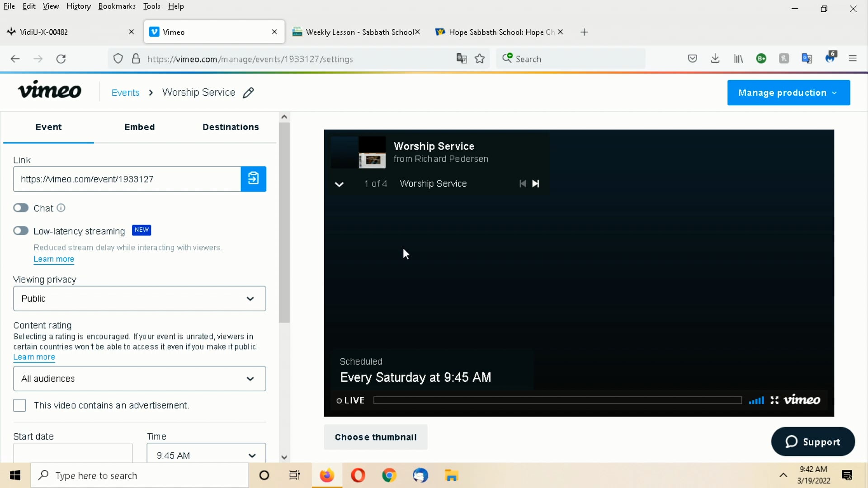Reload the current page
Viewport: 868px width, 488px height.
pos(61,59)
